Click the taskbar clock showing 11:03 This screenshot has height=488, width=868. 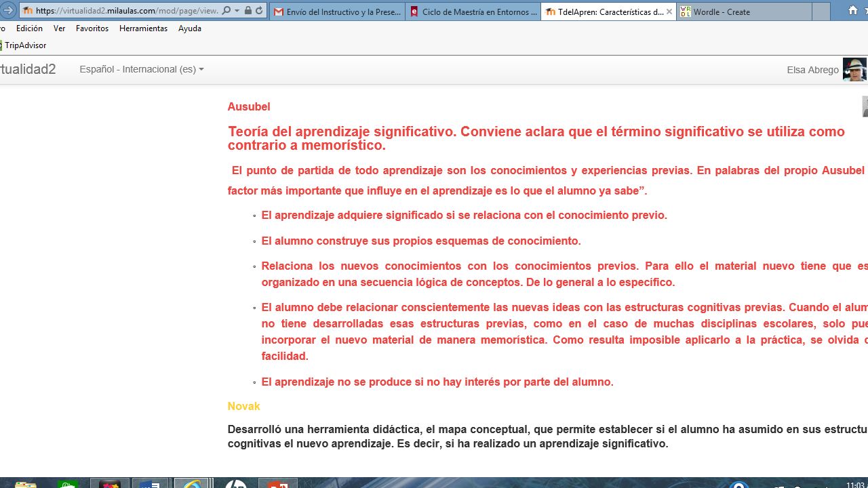pos(856,484)
